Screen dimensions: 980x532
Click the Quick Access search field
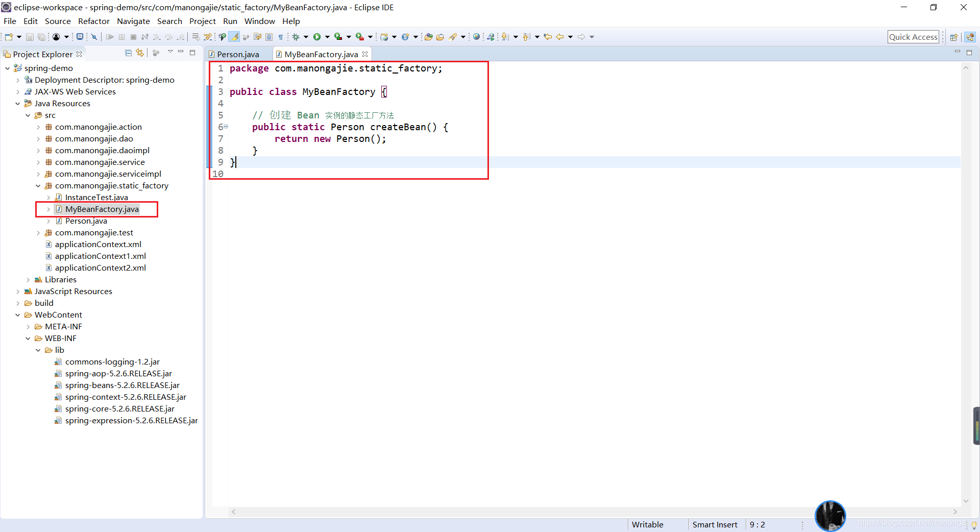point(913,37)
